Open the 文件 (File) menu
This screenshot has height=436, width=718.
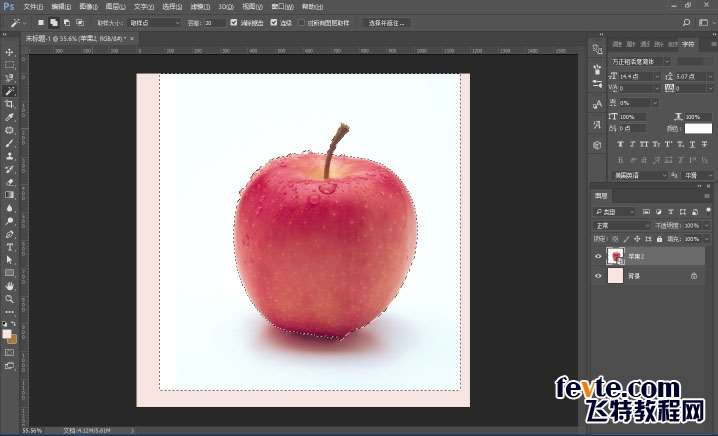coord(33,7)
